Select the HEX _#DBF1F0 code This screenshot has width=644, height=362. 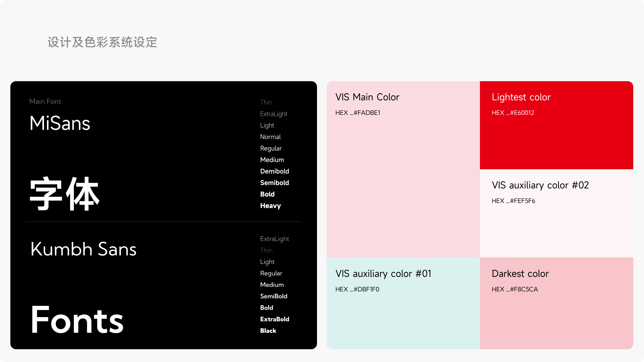coord(357,289)
